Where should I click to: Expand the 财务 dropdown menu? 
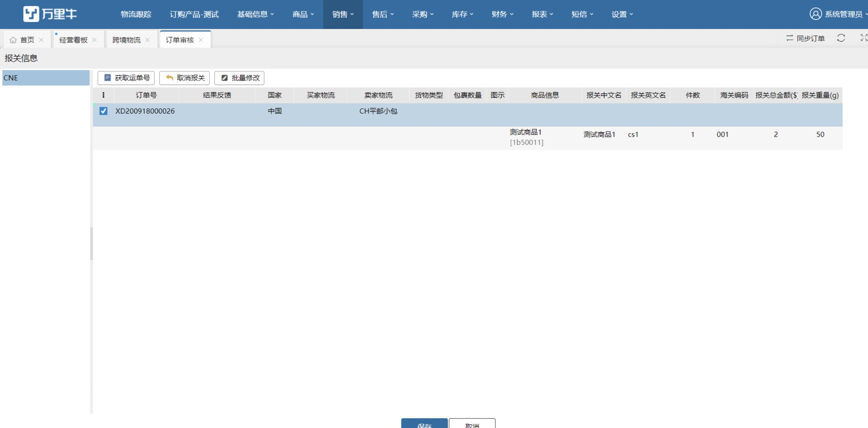point(503,14)
